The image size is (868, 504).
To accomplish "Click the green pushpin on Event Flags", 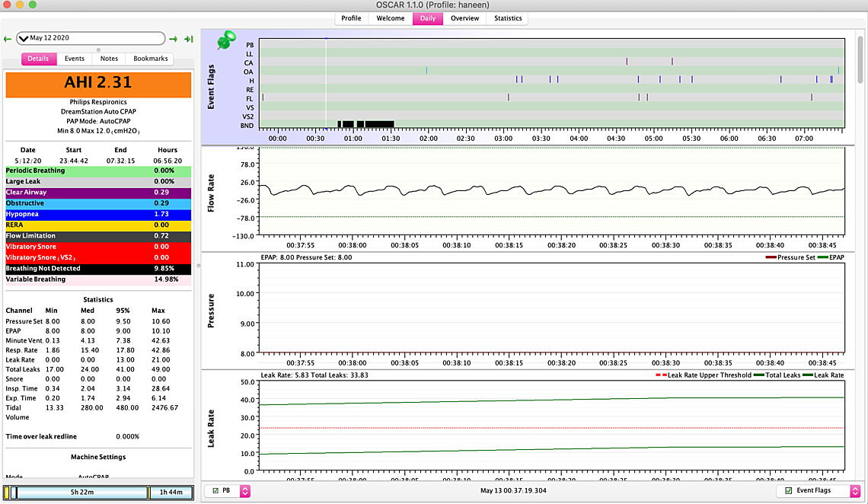I will [226, 41].
